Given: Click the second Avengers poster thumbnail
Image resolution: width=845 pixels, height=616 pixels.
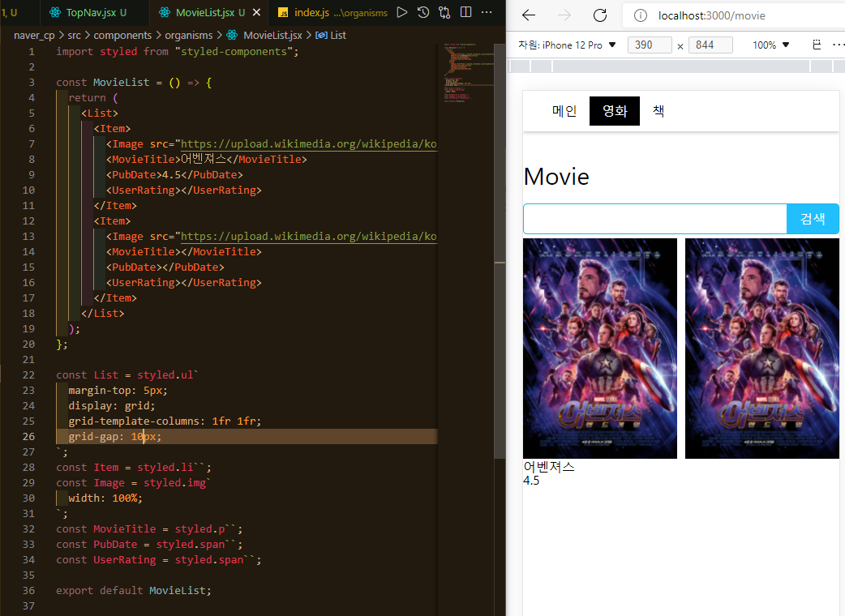Looking at the screenshot, I should click(762, 349).
